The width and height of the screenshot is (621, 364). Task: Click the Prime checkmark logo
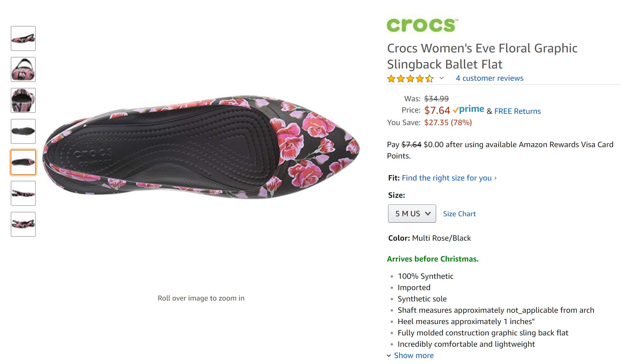click(x=468, y=110)
